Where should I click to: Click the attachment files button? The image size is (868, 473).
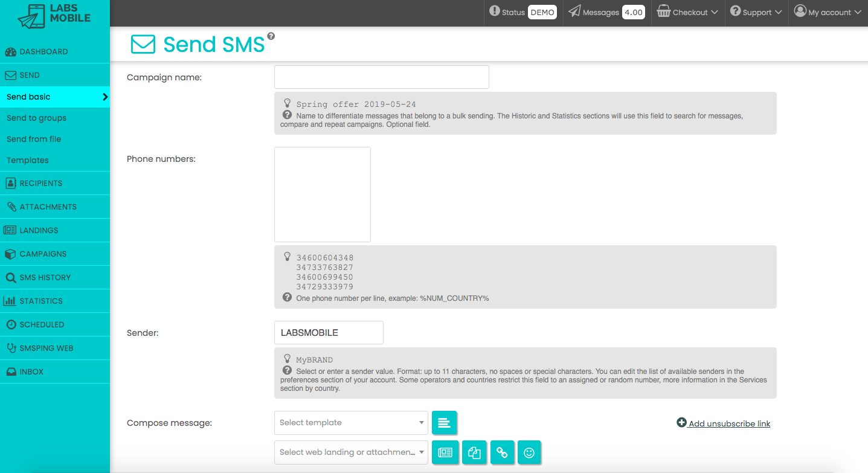(x=475, y=452)
